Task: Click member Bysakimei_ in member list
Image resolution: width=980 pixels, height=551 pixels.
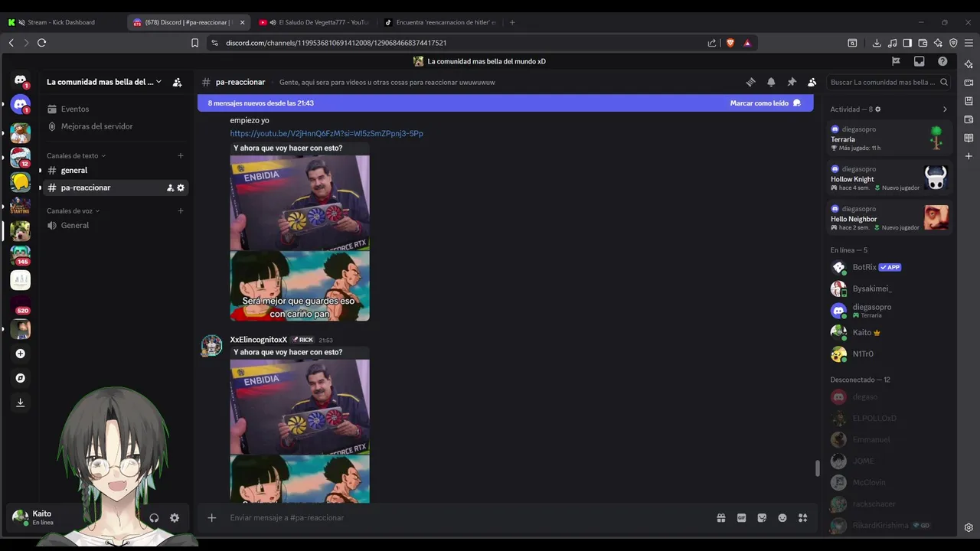Action: coord(890,289)
